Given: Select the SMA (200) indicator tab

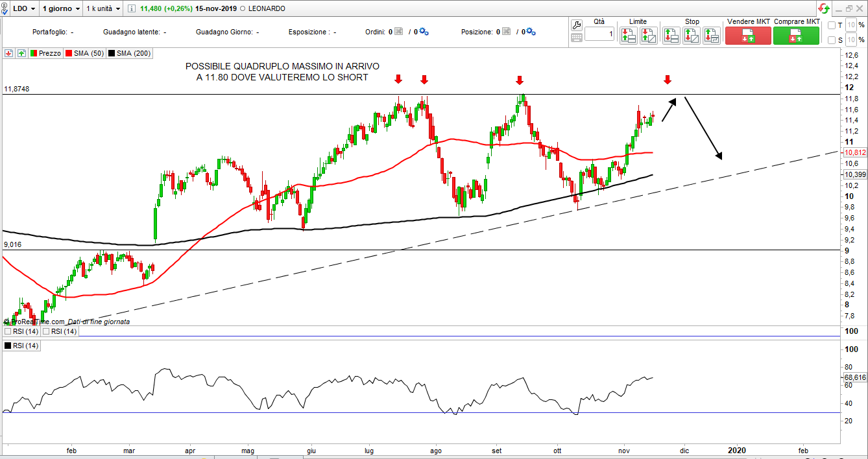Looking at the screenshot, I should [130, 53].
